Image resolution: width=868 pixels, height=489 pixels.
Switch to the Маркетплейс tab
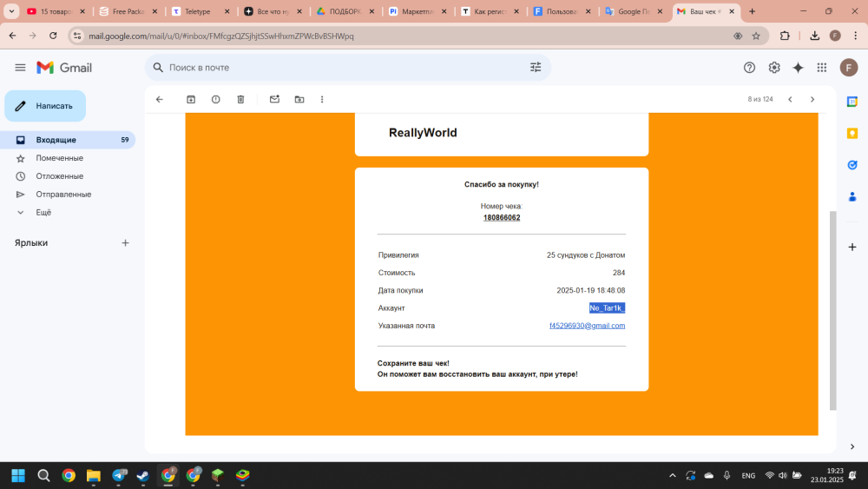(x=418, y=11)
